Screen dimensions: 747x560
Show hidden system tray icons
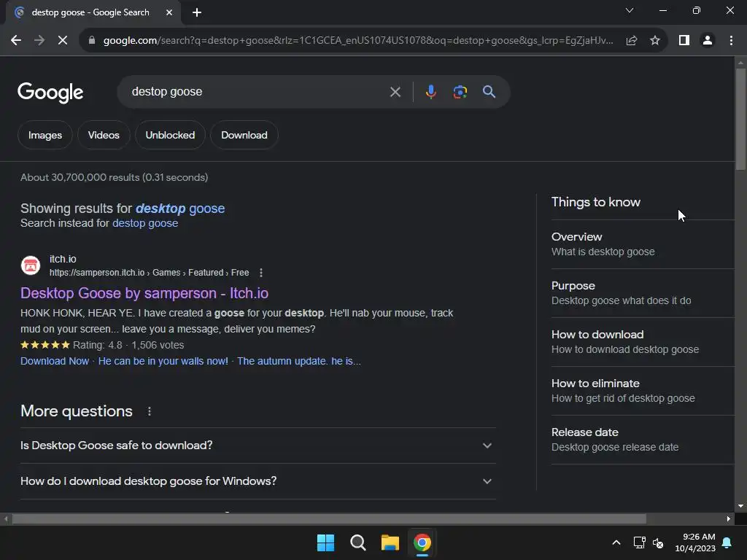(x=616, y=542)
